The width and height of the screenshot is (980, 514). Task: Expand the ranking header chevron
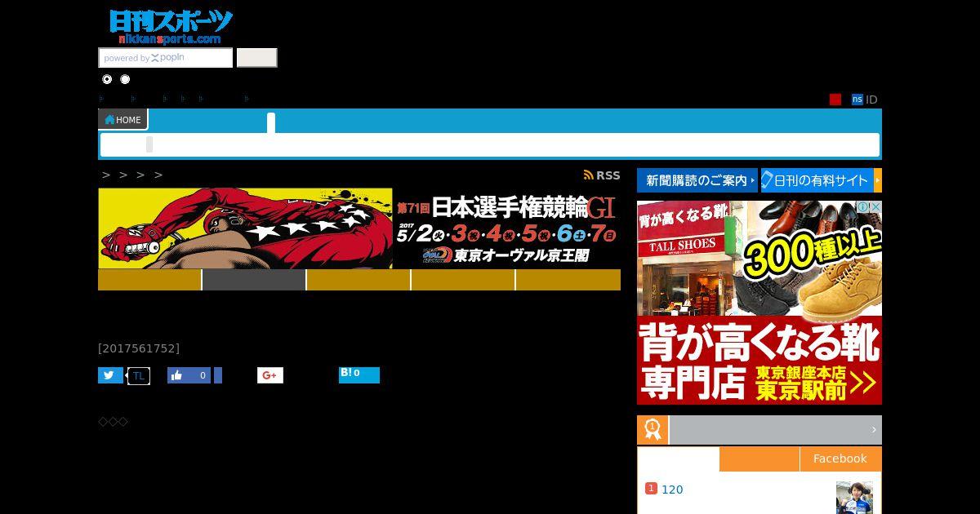point(874,430)
